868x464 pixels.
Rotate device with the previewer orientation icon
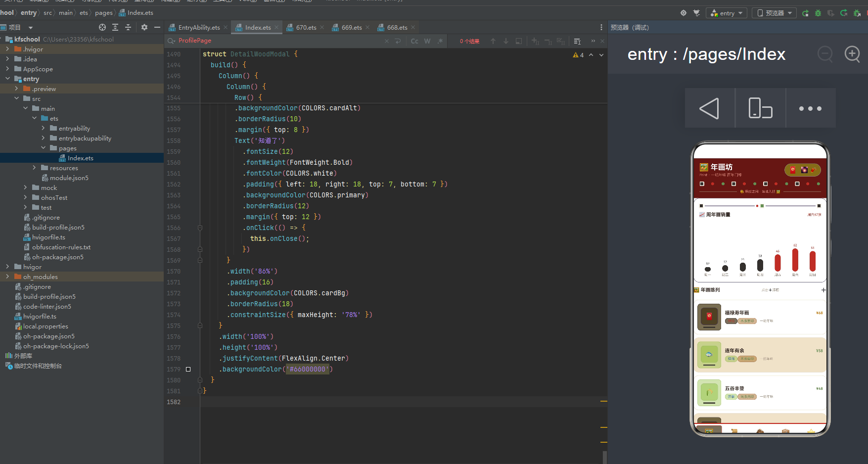pyautogui.click(x=760, y=108)
